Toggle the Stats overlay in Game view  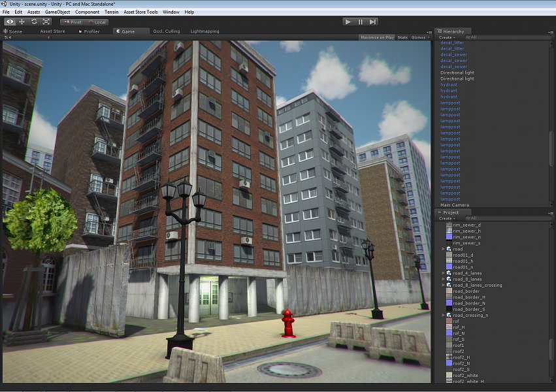tap(402, 37)
